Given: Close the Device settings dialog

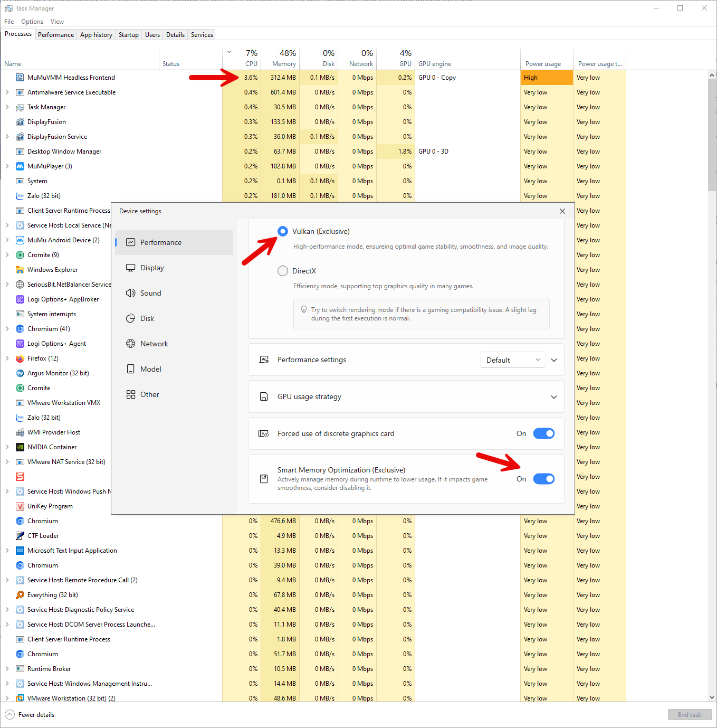Looking at the screenshot, I should click(562, 211).
